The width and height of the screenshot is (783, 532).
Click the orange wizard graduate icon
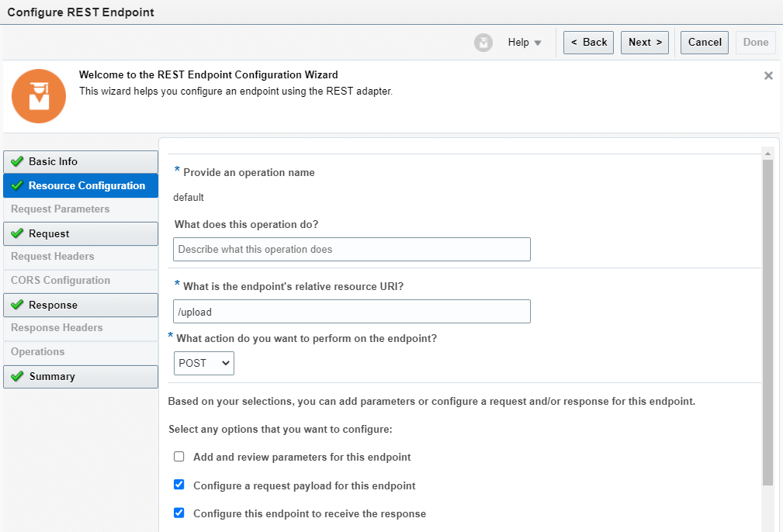(39, 96)
